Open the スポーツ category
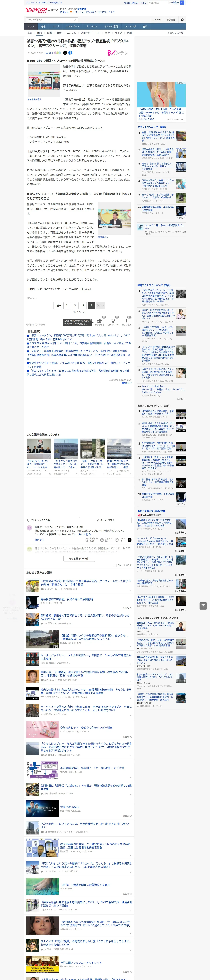 [86, 33]
